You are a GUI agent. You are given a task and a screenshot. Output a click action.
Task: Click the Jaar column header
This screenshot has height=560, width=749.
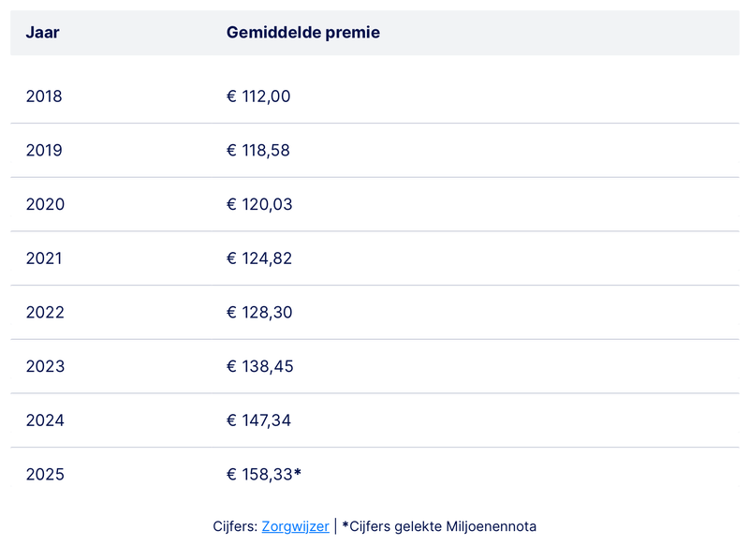pos(42,33)
